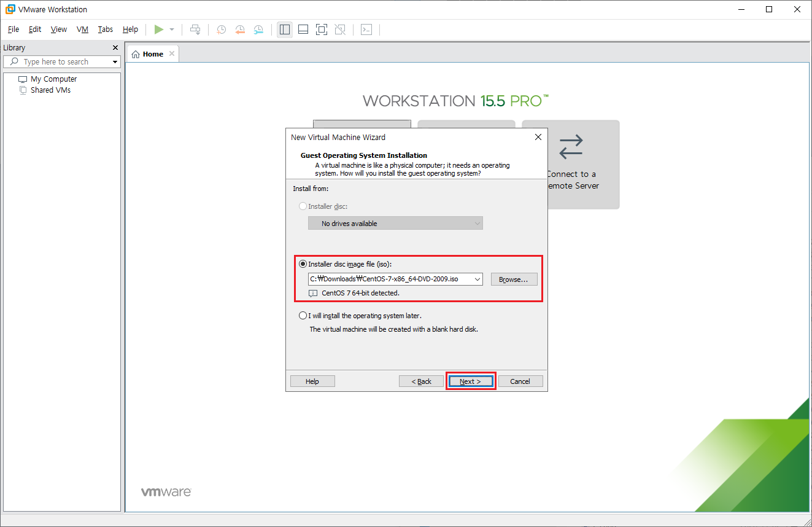The width and height of the screenshot is (812, 527).
Task: Click the Shared VMs icon
Action: (x=23, y=90)
